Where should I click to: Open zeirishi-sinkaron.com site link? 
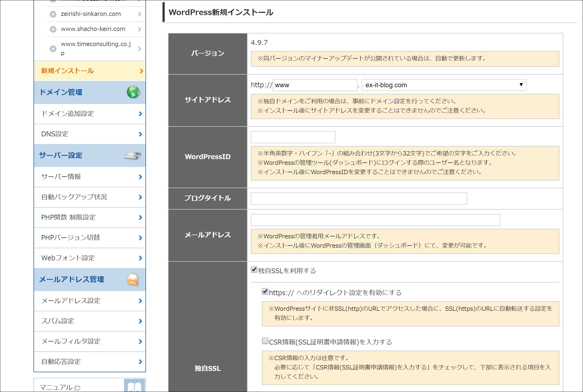click(91, 14)
